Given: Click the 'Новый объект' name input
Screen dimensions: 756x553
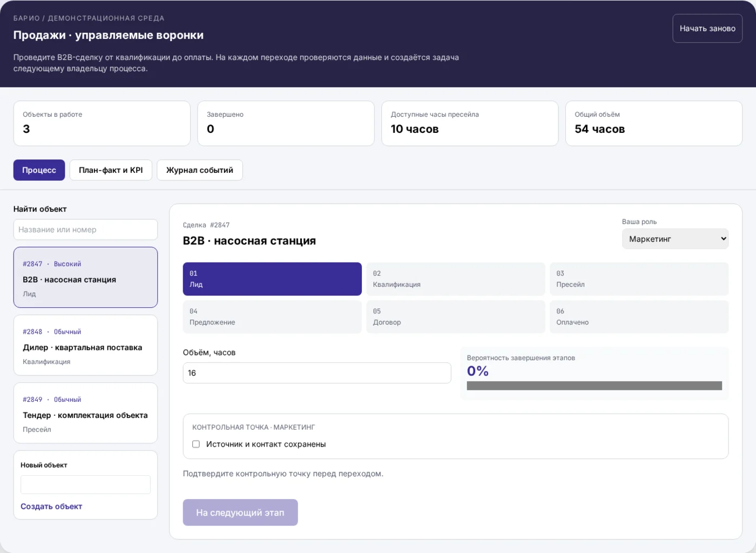Looking at the screenshot, I should [x=85, y=484].
